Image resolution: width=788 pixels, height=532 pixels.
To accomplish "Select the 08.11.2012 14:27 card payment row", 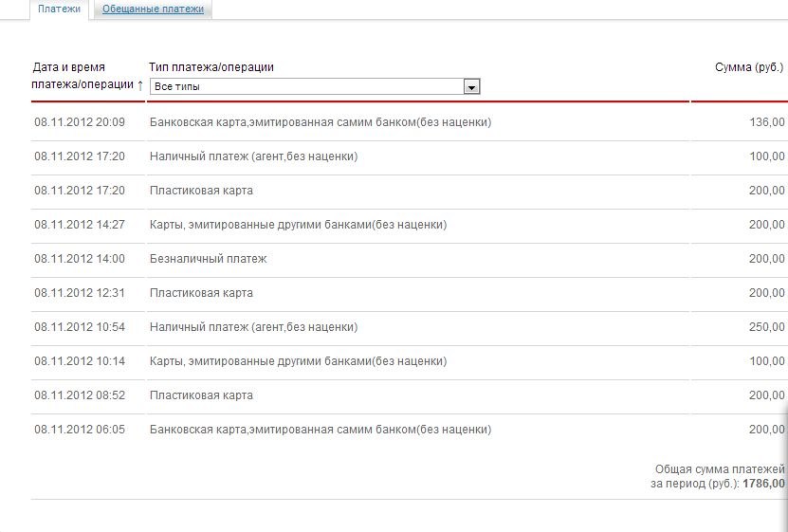I will (x=408, y=225).
